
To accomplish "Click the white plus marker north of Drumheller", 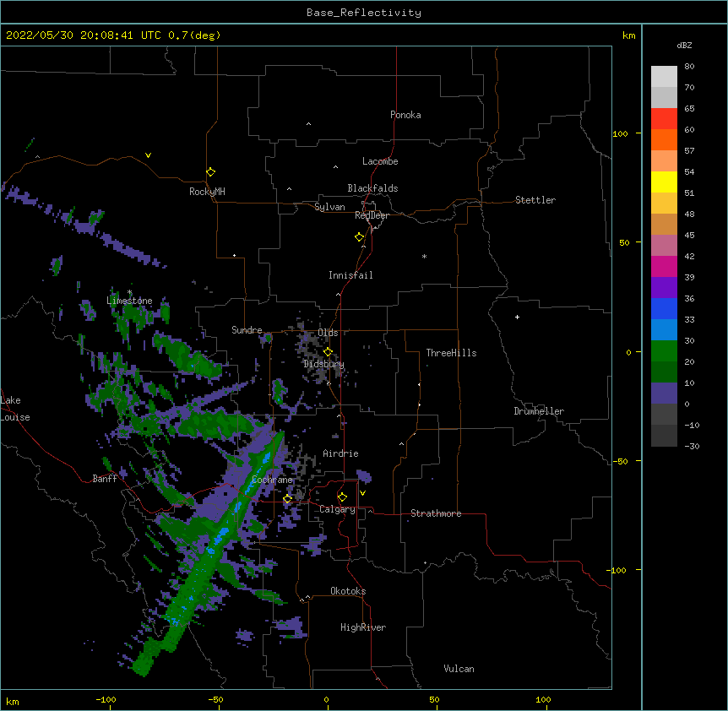I will 517,317.
